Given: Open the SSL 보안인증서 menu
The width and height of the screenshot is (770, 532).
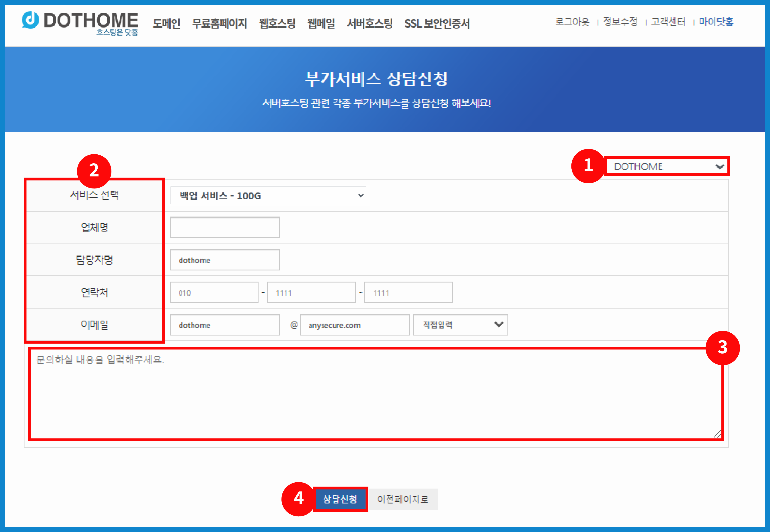Looking at the screenshot, I should (437, 23).
